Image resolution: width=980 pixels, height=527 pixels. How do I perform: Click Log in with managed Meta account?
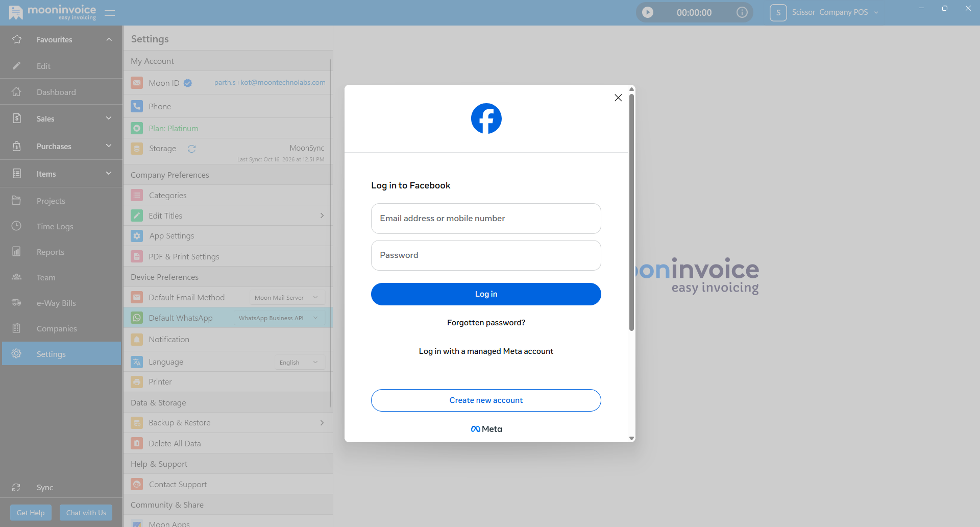(x=486, y=351)
